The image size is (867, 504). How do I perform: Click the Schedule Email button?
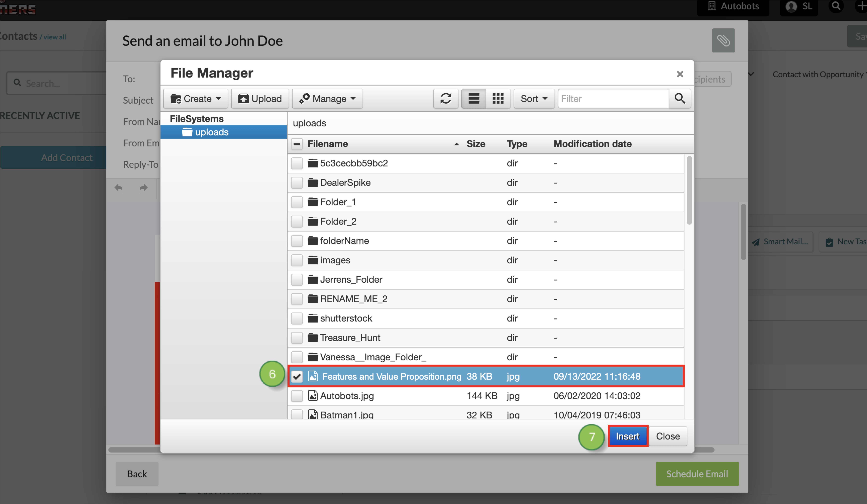(x=697, y=474)
